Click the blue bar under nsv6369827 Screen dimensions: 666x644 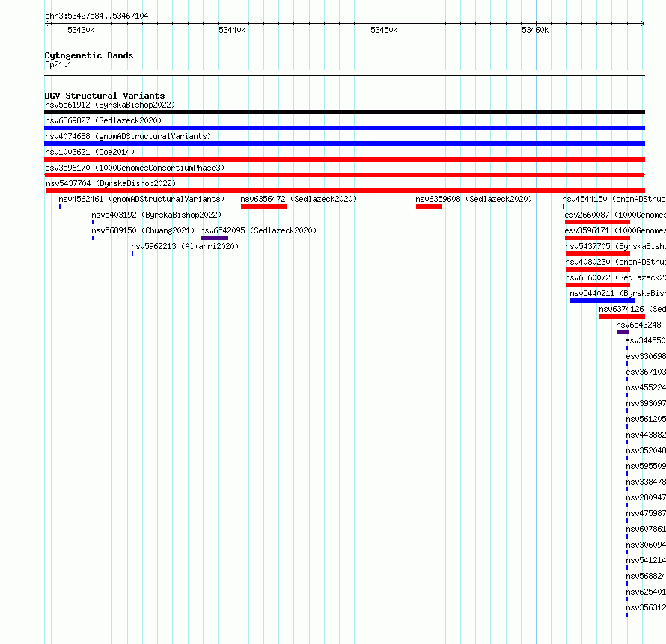pyautogui.click(x=344, y=128)
